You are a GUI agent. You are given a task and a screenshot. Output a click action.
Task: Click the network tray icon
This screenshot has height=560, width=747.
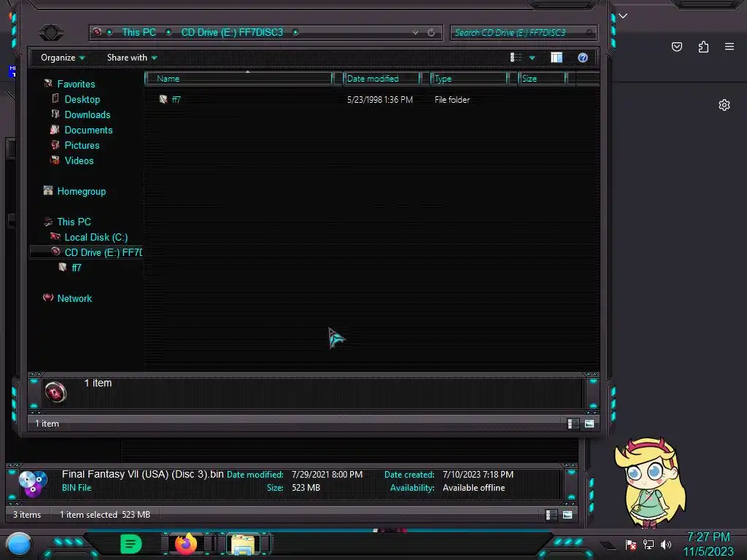[649, 544]
